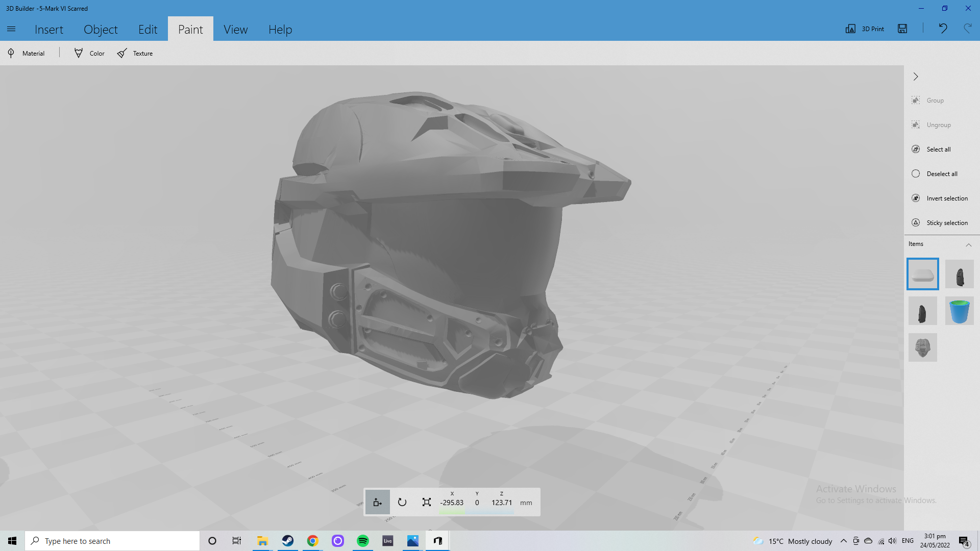Choose the Color paint tool
Image resolution: width=980 pixels, height=551 pixels.
pos(89,53)
